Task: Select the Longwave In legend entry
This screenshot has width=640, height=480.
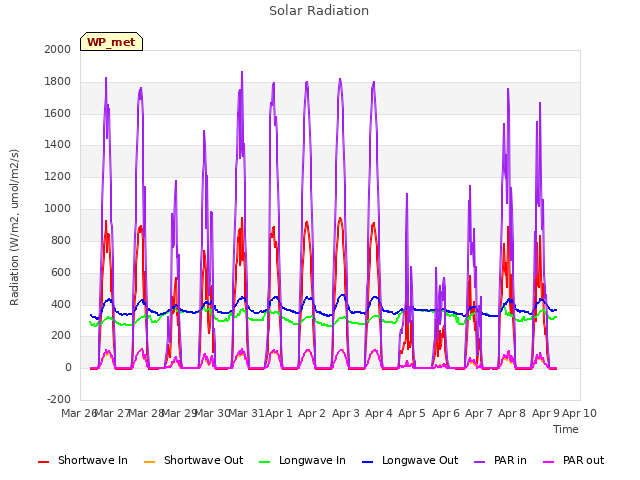Action: (x=302, y=460)
